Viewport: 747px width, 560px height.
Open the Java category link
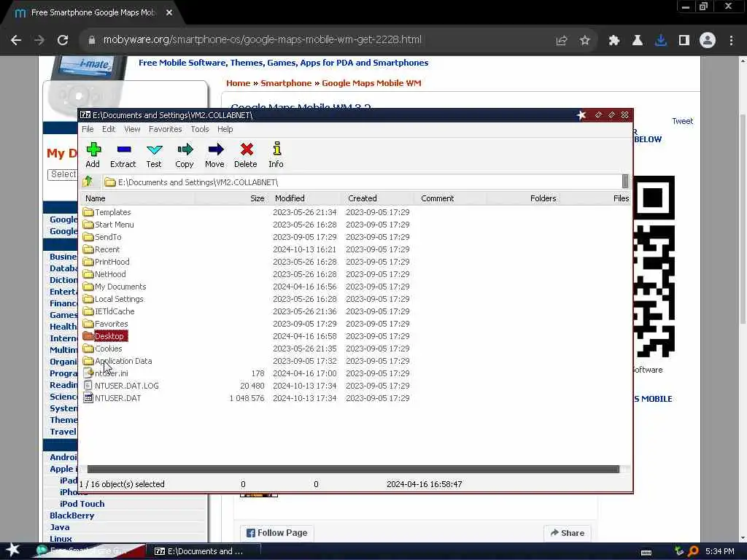point(60,527)
